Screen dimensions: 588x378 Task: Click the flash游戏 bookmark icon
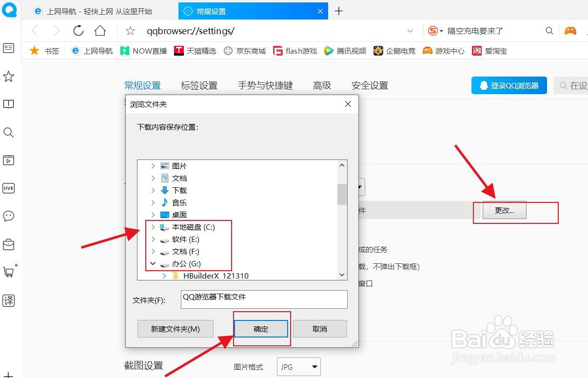pos(294,50)
